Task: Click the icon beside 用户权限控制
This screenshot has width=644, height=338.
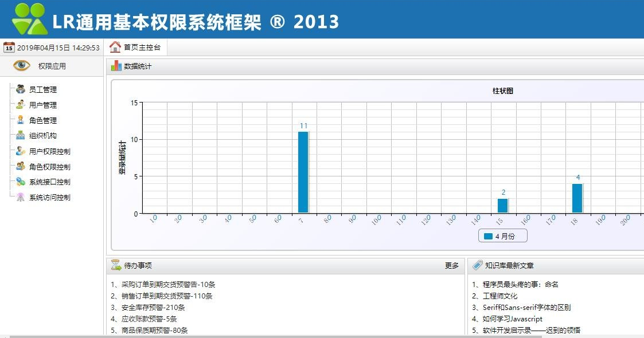Action: [21, 151]
